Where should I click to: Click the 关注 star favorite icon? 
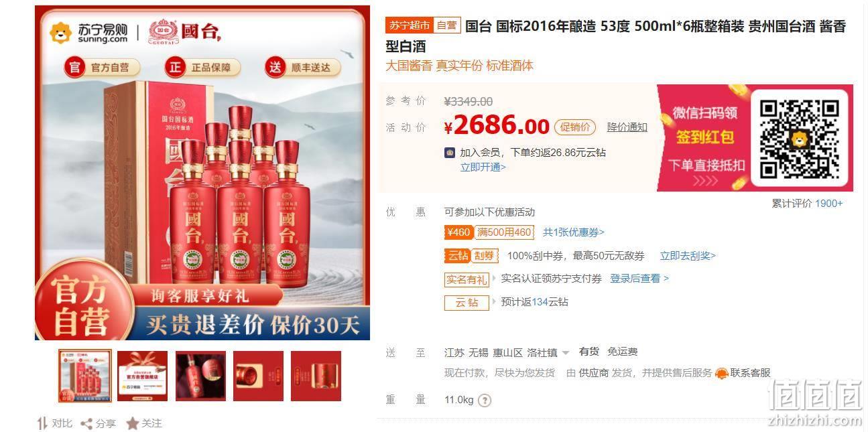point(133,423)
